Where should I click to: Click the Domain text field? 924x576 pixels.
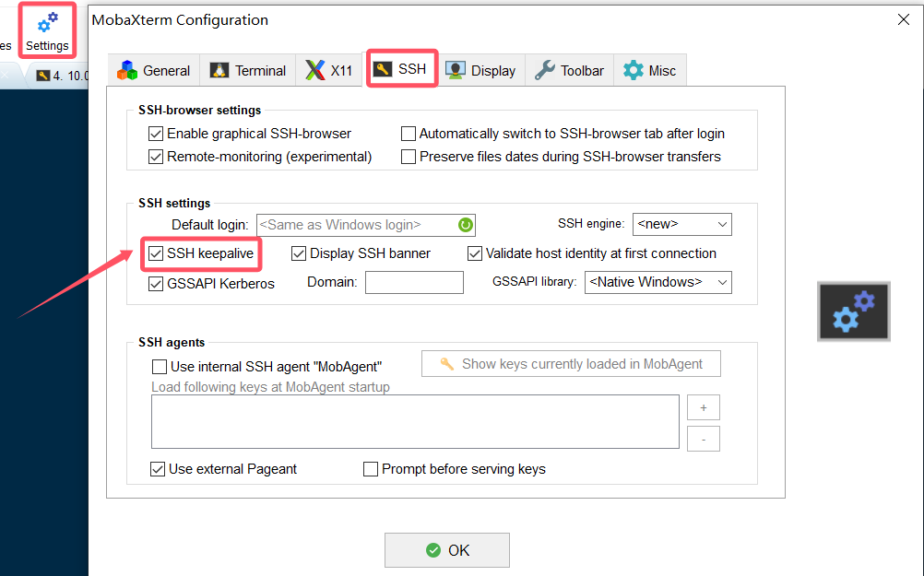[x=414, y=282]
